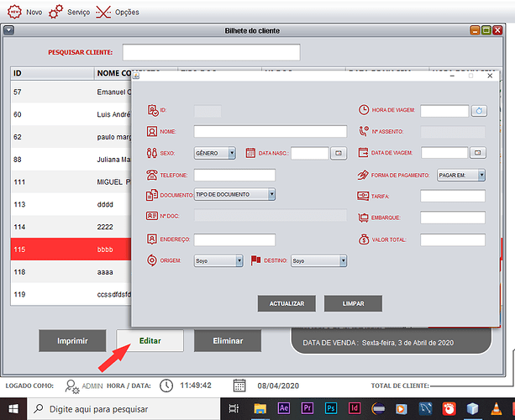Click the DESTINO red flag icon

tap(256, 260)
